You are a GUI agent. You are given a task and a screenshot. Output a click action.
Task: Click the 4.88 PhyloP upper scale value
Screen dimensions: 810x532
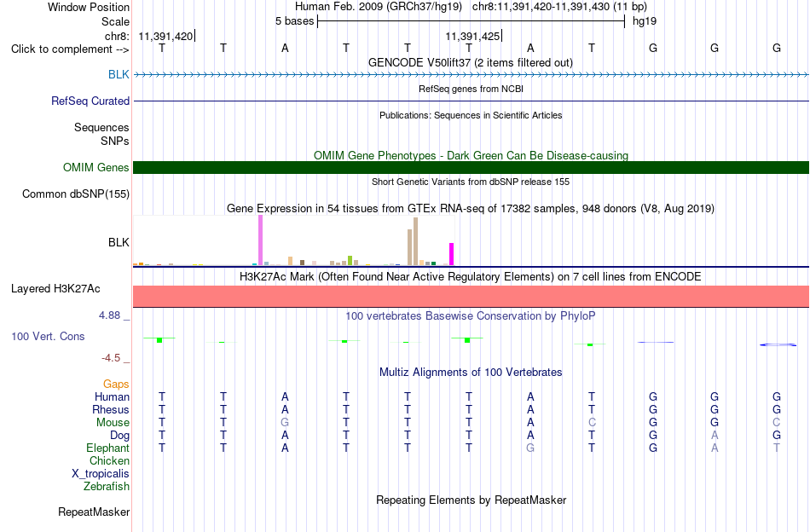[x=109, y=315]
